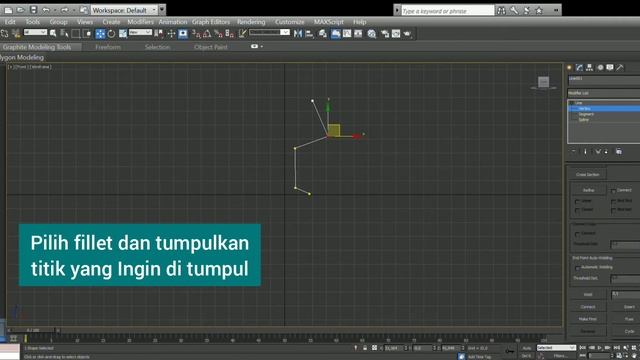The image size is (640, 360).
Task: Open the Graph Editors menu
Action: click(211, 22)
